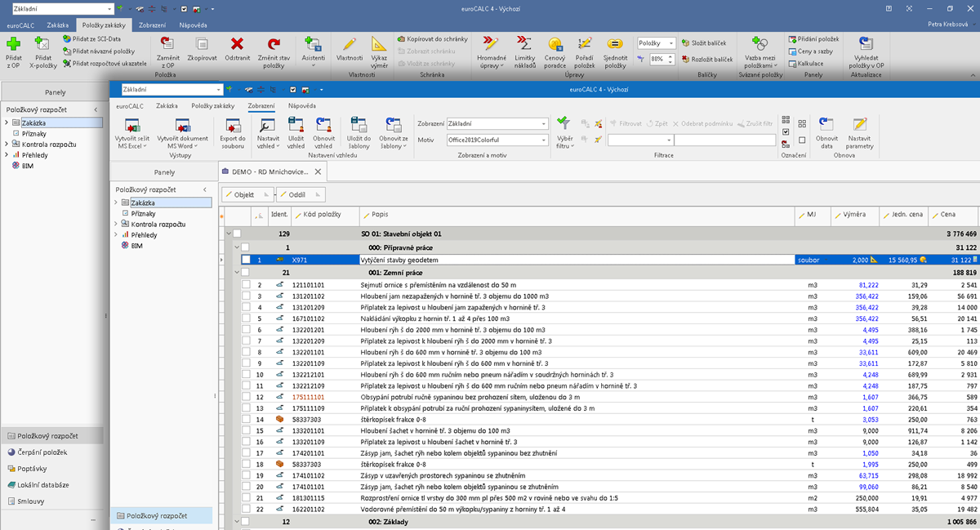Click Sjednotit položky icon
This screenshot has height=530, width=980.
point(614,45)
